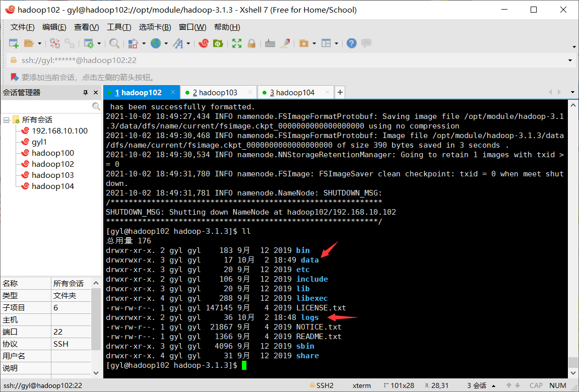The height and width of the screenshot is (392, 579).
Task: Open the dropdown next to Open folder icon
Action: point(39,43)
